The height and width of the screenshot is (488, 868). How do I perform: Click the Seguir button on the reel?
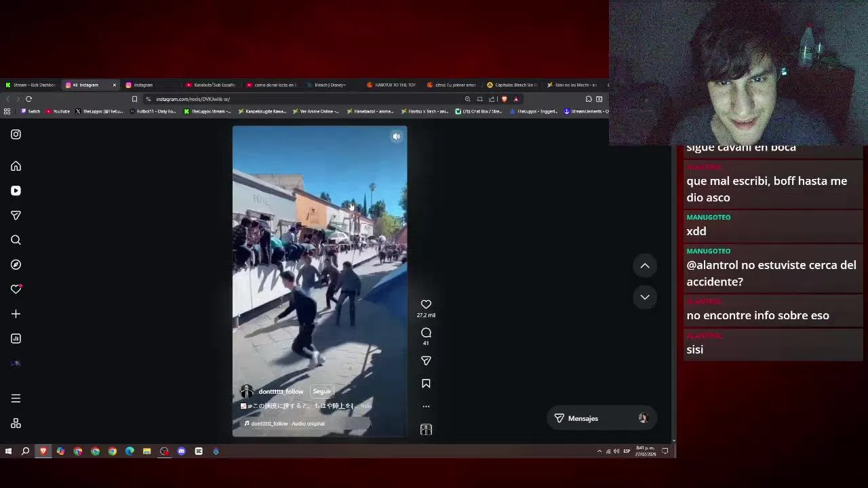tap(322, 391)
